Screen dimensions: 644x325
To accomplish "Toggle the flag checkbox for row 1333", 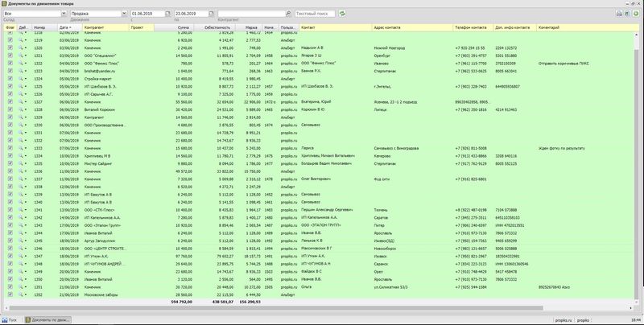I will [10, 148].
